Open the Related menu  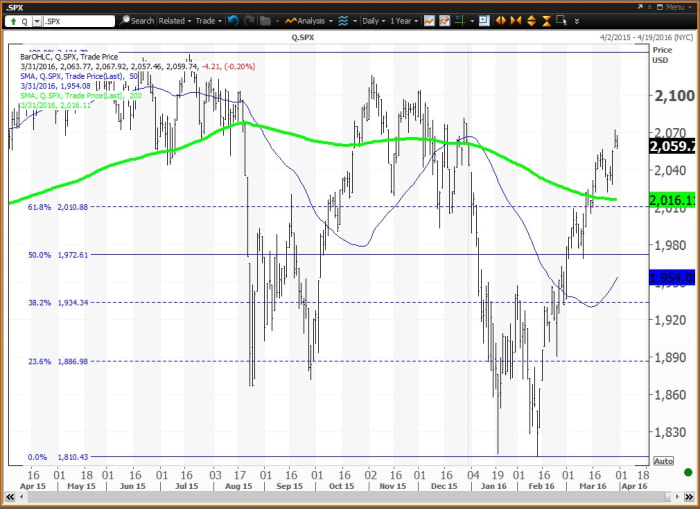[175, 21]
